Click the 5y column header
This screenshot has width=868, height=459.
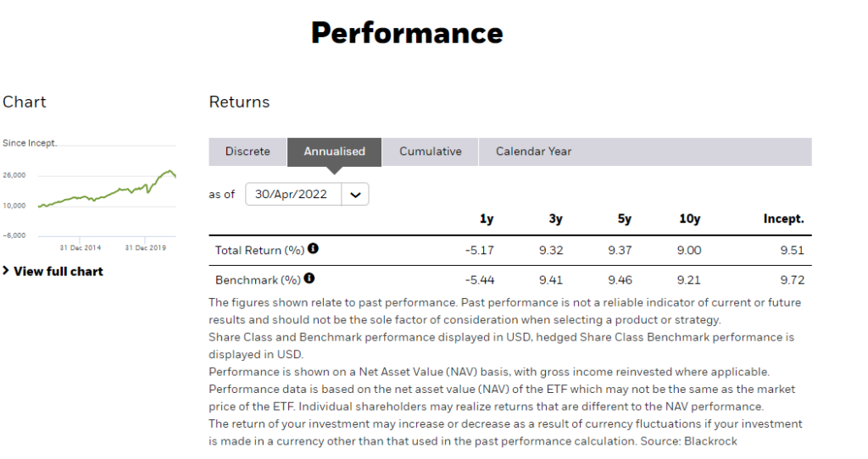pos(625,219)
